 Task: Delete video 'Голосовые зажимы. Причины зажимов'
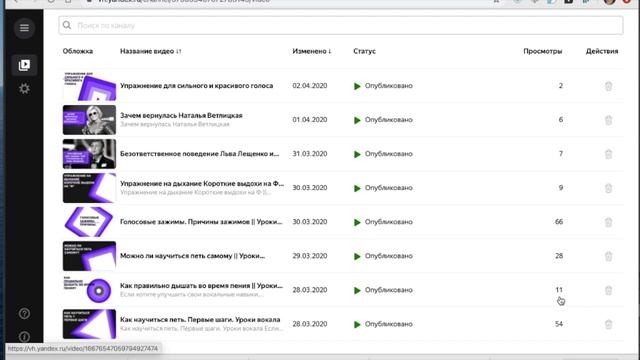[x=608, y=222]
